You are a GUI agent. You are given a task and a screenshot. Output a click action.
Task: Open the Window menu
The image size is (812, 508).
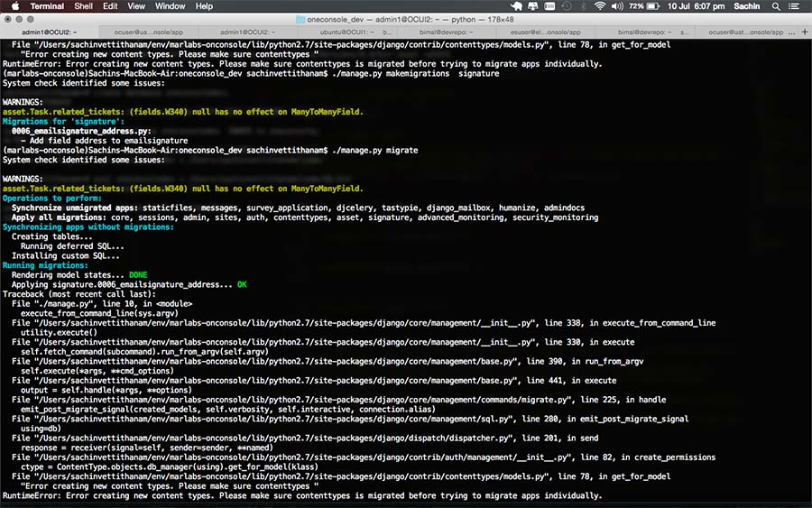pos(170,6)
